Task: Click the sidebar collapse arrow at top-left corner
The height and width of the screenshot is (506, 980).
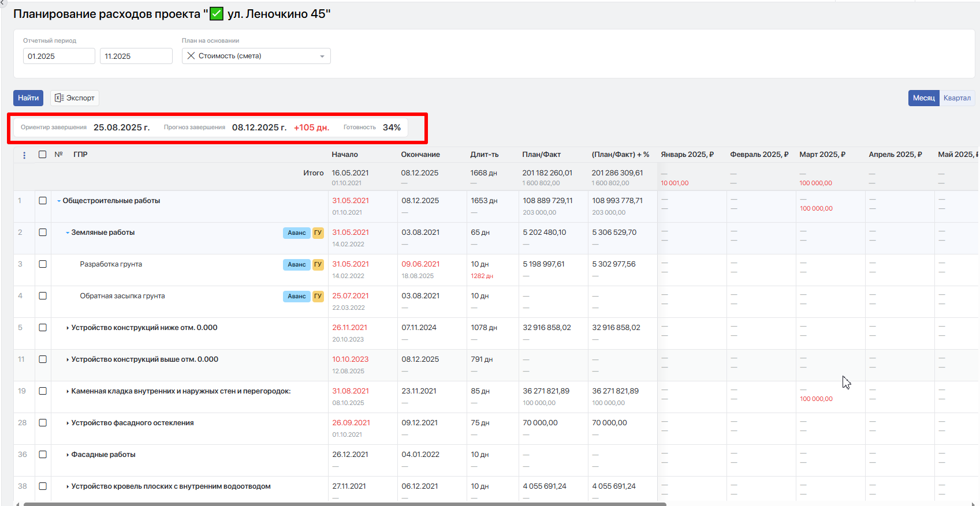Action: (2, 3)
